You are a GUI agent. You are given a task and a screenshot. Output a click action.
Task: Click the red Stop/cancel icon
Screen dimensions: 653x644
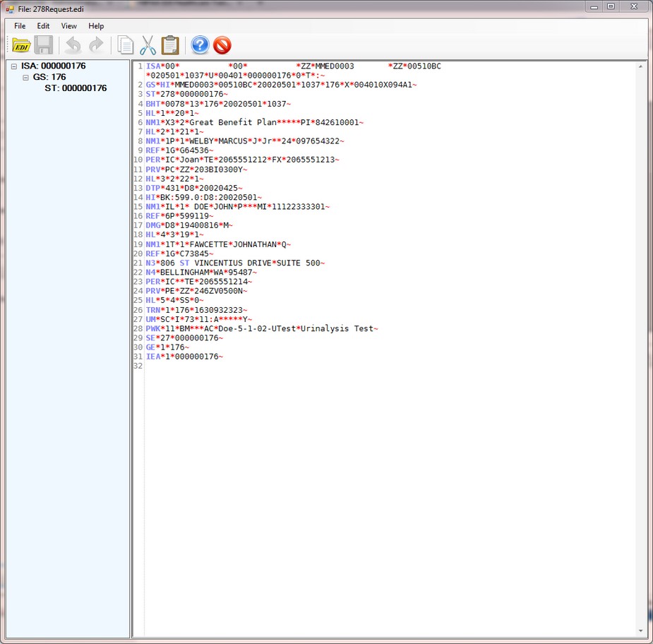tap(222, 45)
